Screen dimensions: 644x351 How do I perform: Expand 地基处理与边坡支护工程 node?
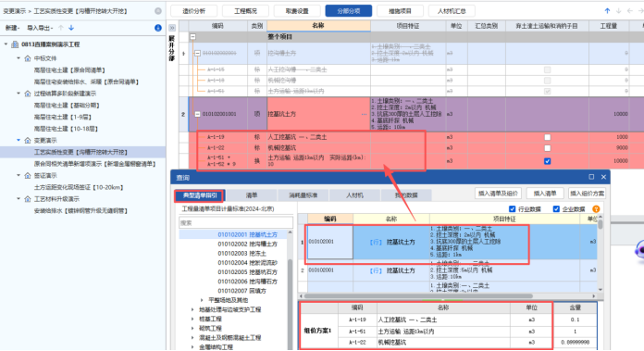click(x=192, y=309)
